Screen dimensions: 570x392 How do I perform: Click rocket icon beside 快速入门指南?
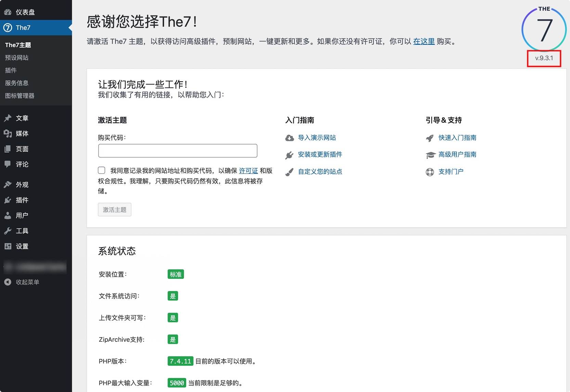coord(430,138)
